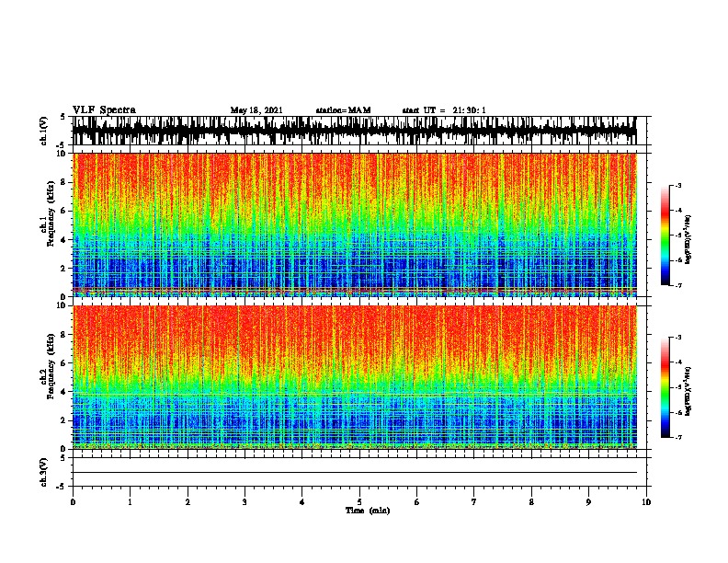Click the "station=MAM" header label
The height and width of the screenshot is (563, 728).
click(343, 110)
